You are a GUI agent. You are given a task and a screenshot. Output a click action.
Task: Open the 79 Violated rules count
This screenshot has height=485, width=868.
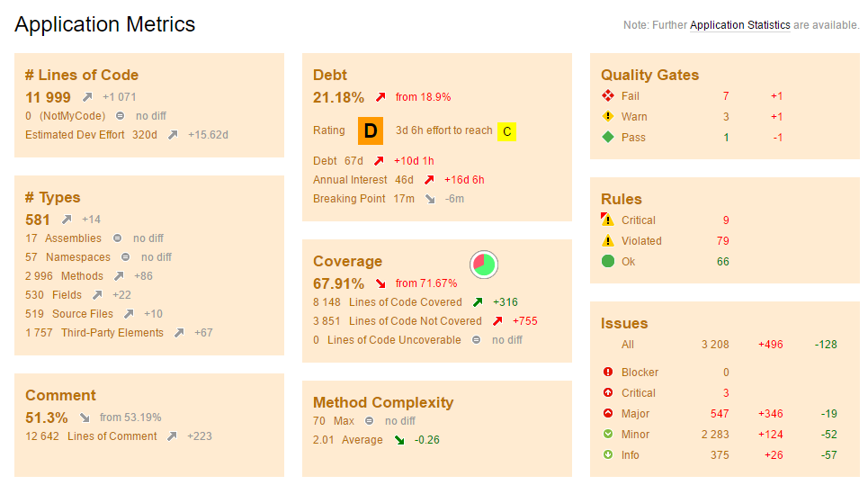pos(722,241)
